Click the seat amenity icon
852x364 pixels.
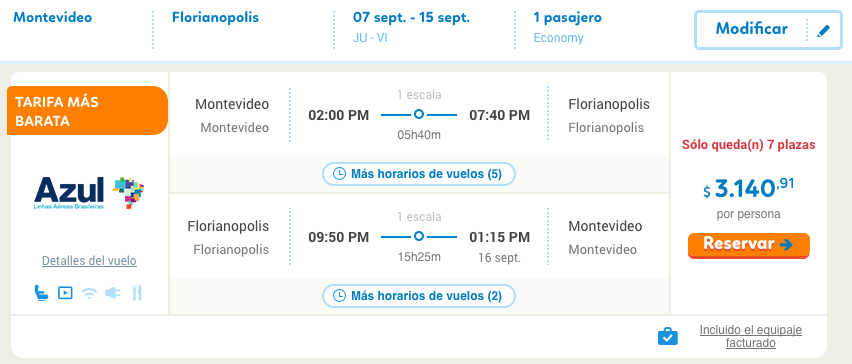pos(41,293)
